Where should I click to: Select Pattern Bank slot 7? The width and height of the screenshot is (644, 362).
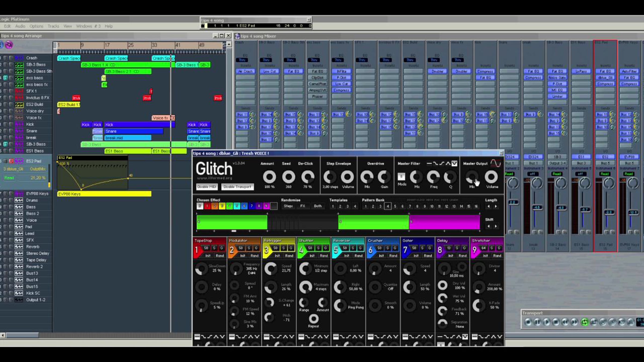click(x=410, y=206)
